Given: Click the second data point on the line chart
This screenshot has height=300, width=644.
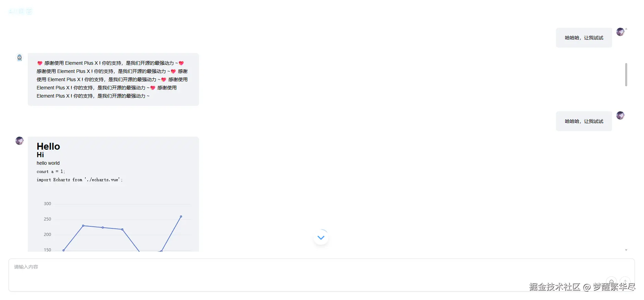Looking at the screenshot, I should pos(83,226).
